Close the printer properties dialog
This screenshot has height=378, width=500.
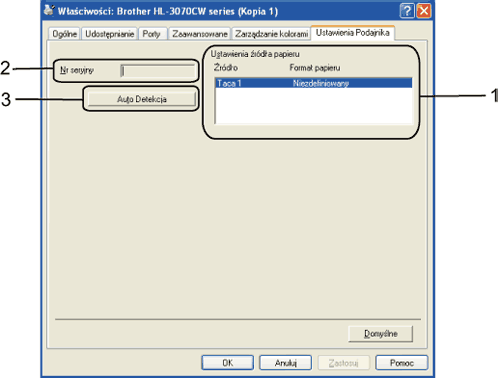424,11
